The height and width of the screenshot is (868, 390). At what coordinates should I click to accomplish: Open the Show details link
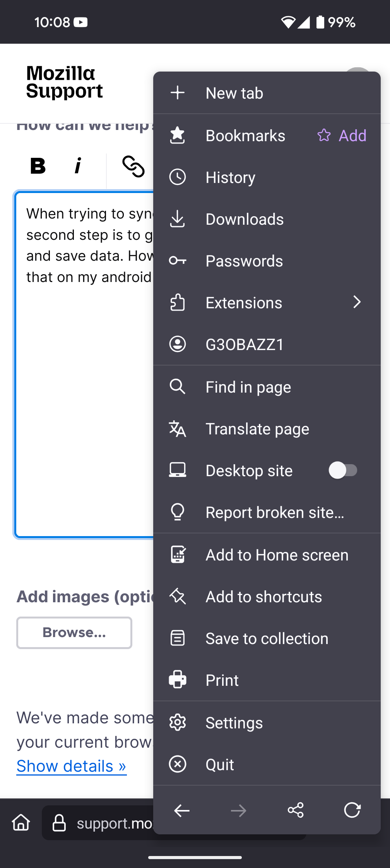(x=72, y=766)
